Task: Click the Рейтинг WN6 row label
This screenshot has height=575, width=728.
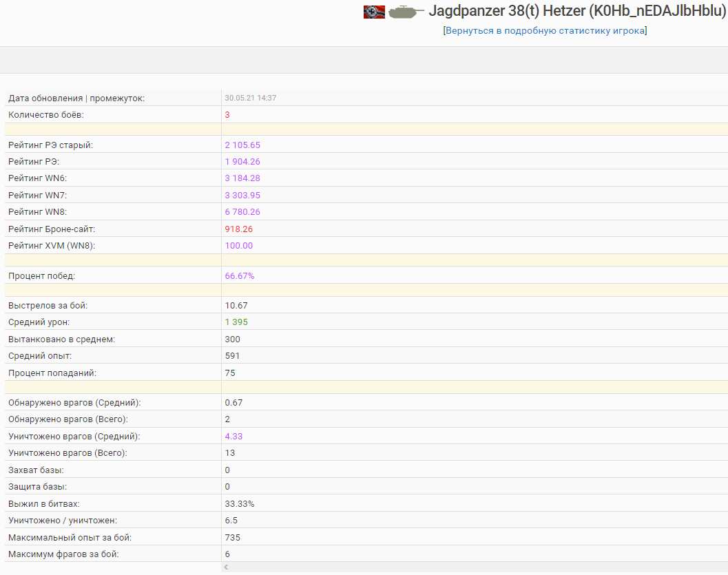Action: click(38, 178)
